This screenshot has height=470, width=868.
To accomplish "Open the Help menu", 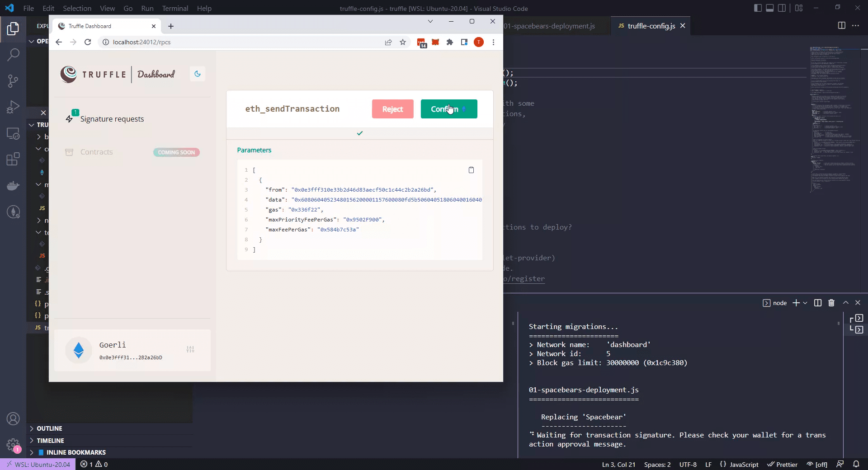I will point(204,8).
